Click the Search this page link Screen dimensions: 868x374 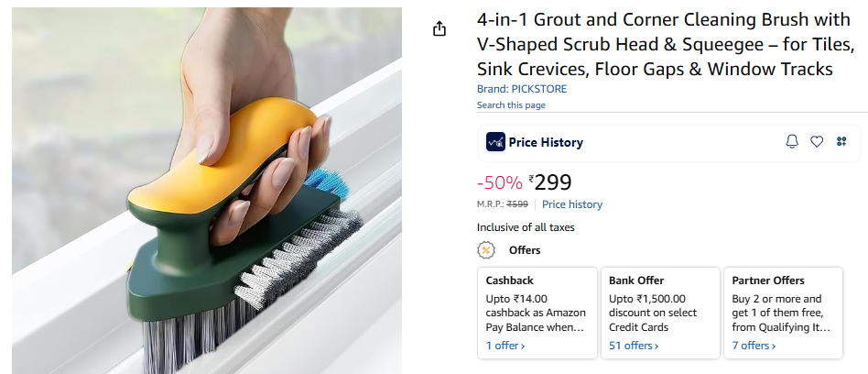[511, 105]
